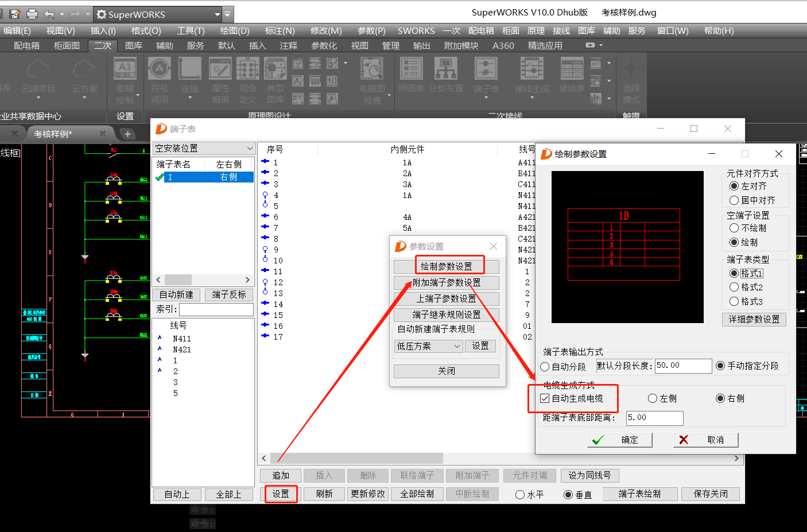Click the plus icon to add new drawing tab
The image size is (807, 532).
pyautogui.click(x=127, y=134)
